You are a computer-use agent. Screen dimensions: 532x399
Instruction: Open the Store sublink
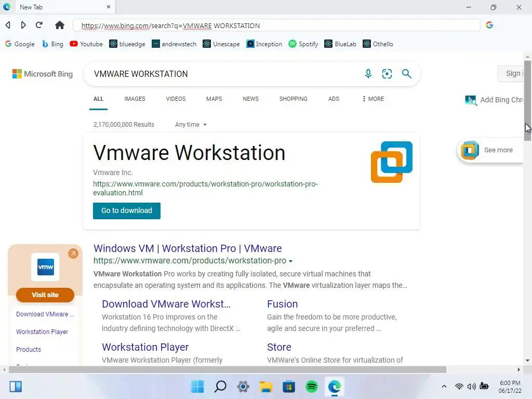(279, 347)
